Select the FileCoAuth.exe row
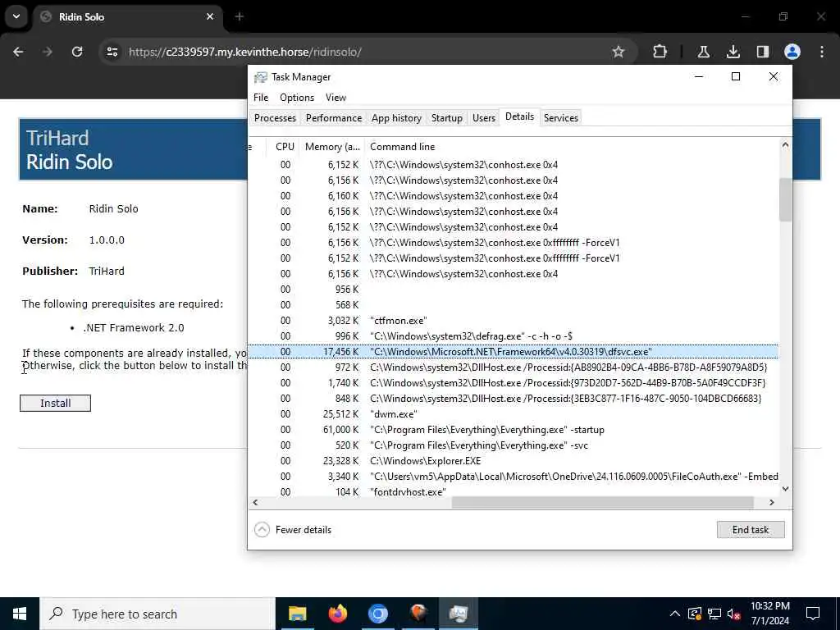This screenshot has height=630, width=840. (x=514, y=477)
